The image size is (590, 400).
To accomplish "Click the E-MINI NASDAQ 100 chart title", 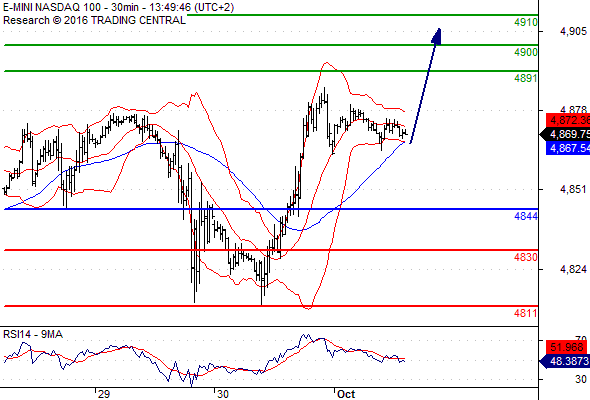I will pyautogui.click(x=118, y=7).
